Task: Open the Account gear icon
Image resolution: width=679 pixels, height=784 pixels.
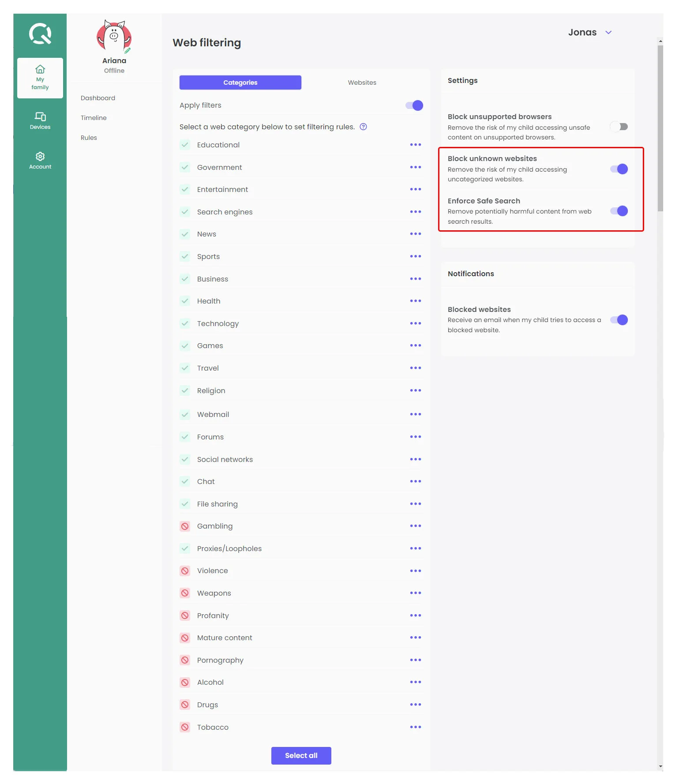Action: (40, 157)
